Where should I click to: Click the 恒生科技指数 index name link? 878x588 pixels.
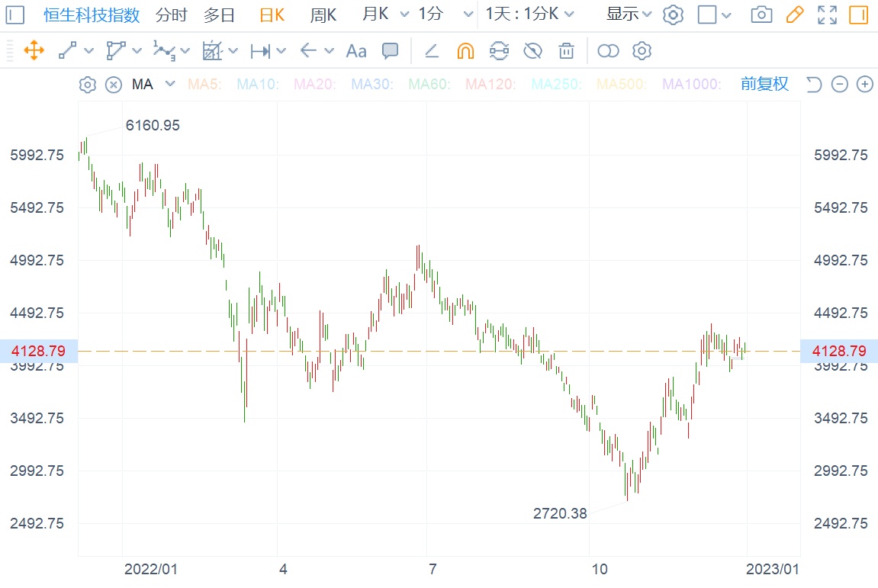tap(92, 14)
